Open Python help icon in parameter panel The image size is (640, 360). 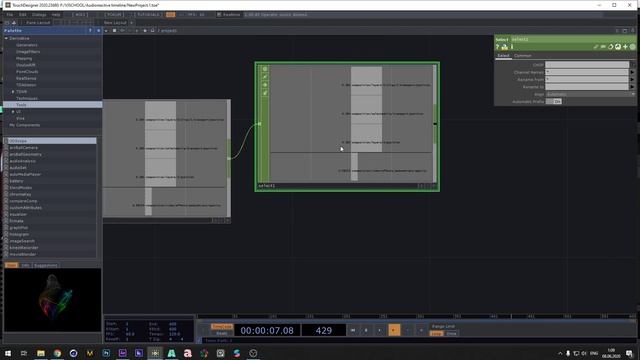click(504, 47)
